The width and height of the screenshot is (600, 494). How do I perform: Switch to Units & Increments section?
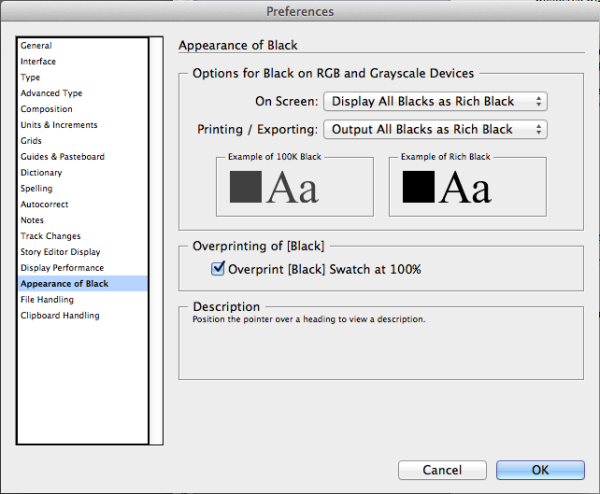pyautogui.click(x=59, y=125)
